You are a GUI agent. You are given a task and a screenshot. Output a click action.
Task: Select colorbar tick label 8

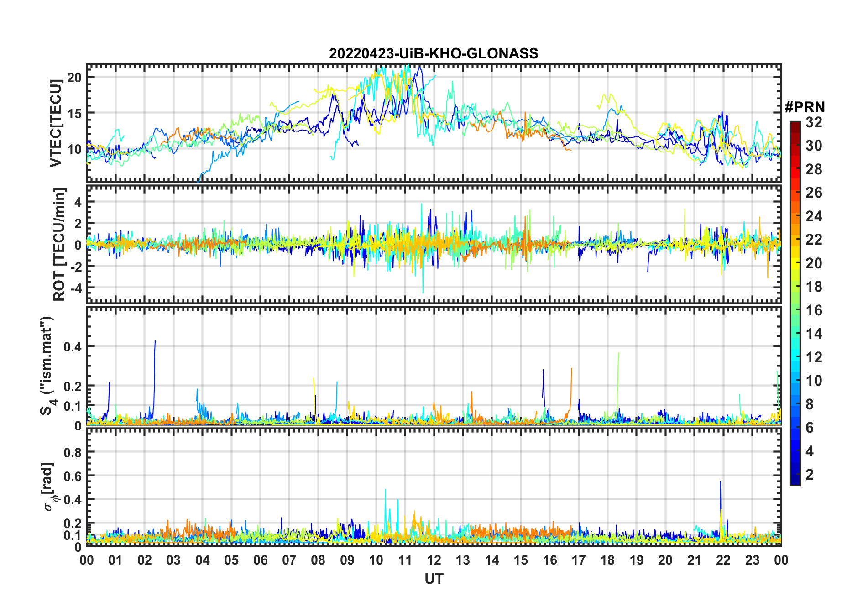(x=810, y=404)
